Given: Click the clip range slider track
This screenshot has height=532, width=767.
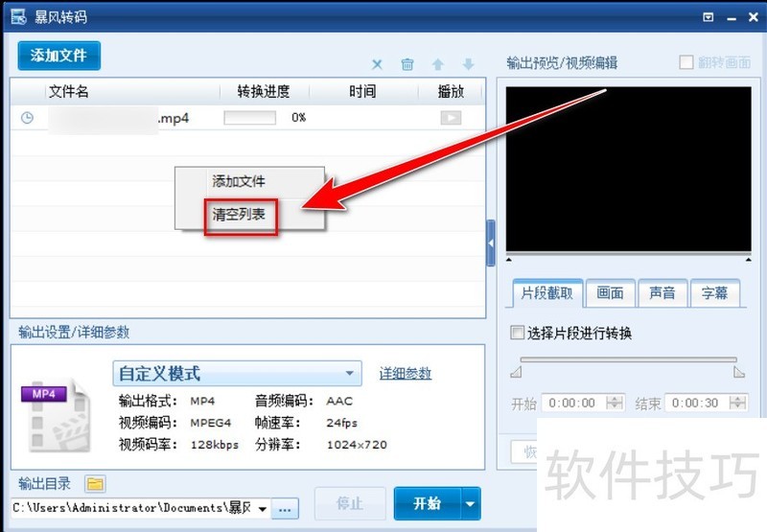Looking at the screenshot, I should tap(628, 360).
